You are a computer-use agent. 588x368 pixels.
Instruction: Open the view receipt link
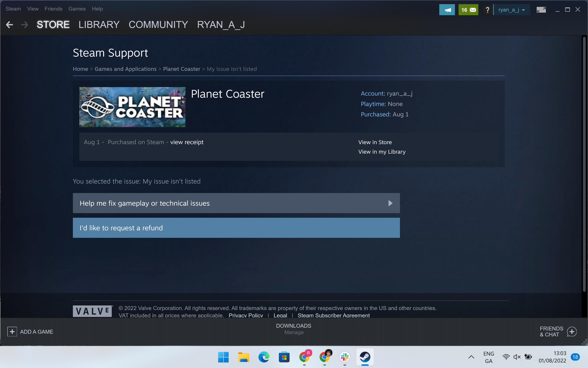point(187,142)
